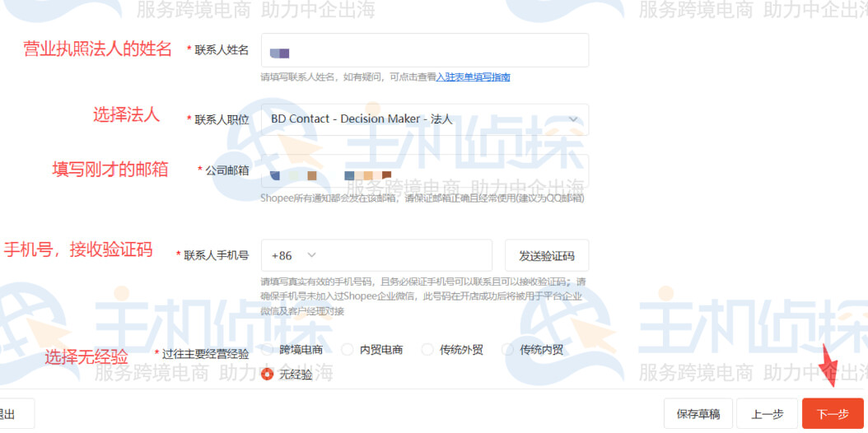Click the 联系人手机号 field label
868x433 pixels.
[x=217, y=255]
